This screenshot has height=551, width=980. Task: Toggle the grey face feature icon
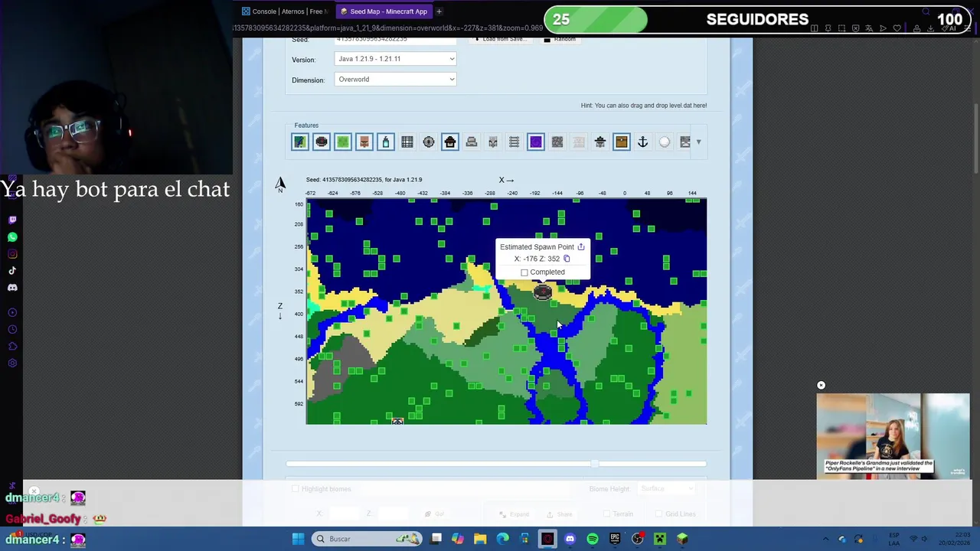(492, 142)
